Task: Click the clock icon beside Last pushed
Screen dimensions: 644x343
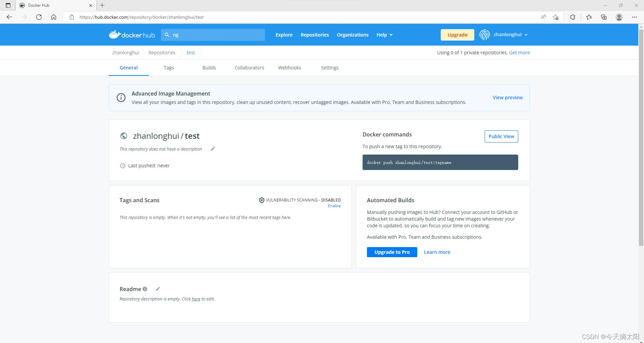Action: click(x=123, y=166)
